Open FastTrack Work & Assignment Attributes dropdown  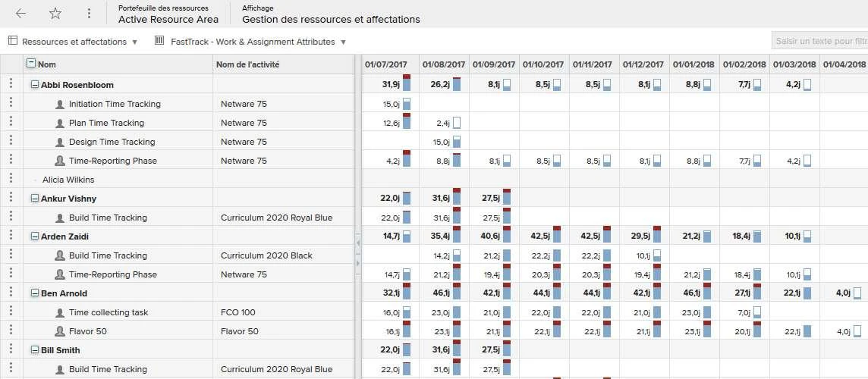tap(251, 42)
